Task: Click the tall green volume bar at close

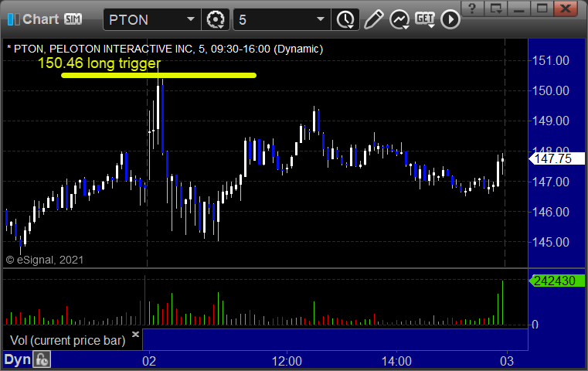Action: click(x=503, y=303)
